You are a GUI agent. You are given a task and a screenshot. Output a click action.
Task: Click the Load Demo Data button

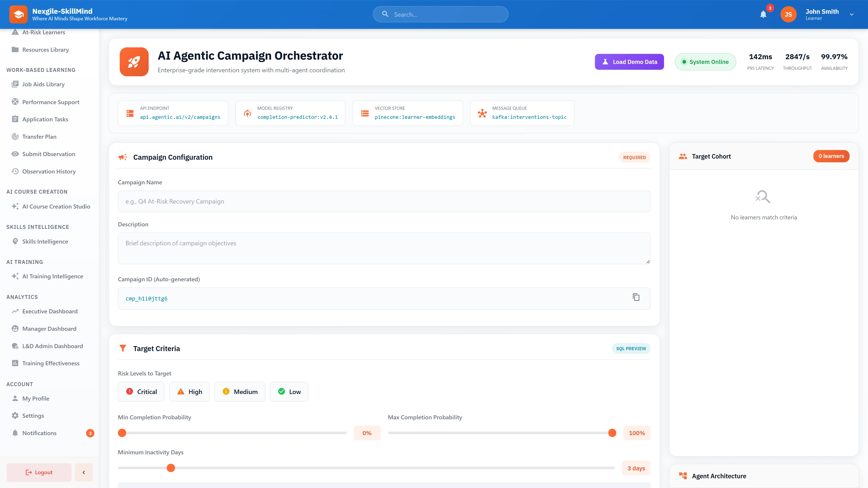[629, 62]
